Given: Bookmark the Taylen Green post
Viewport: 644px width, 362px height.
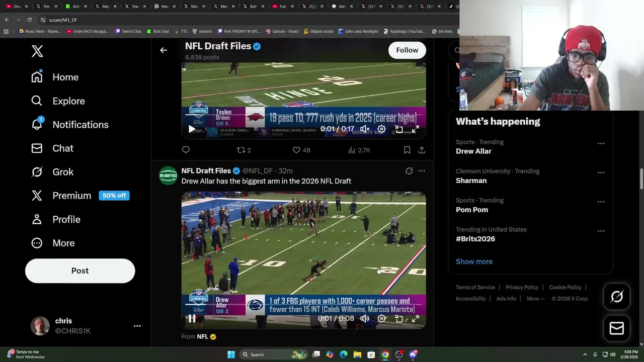Looking at the screenshot, I should pos(407,150).
